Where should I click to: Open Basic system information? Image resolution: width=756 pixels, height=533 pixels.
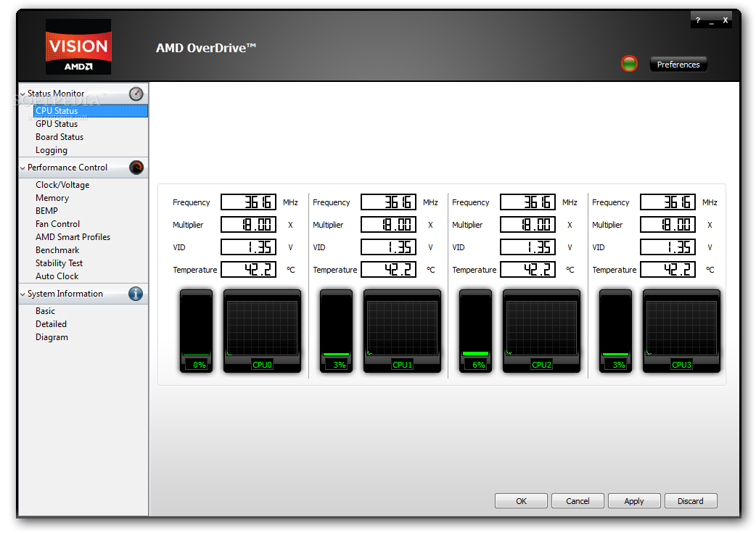(45, 311)
